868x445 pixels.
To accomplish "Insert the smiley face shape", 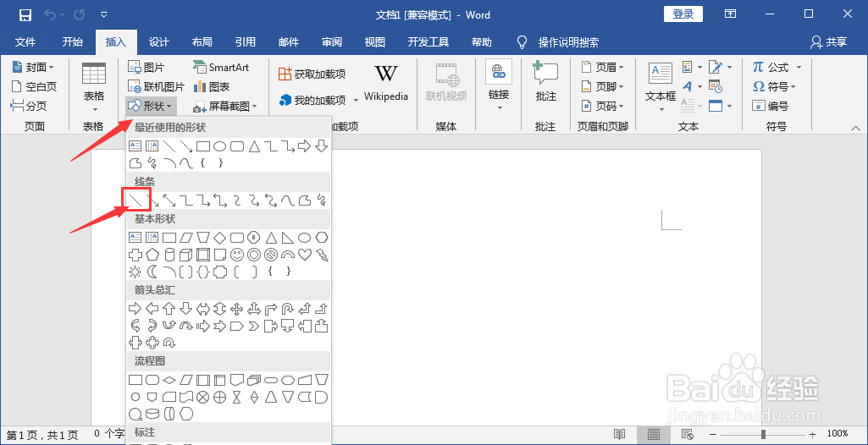I will tap(237, 255).
